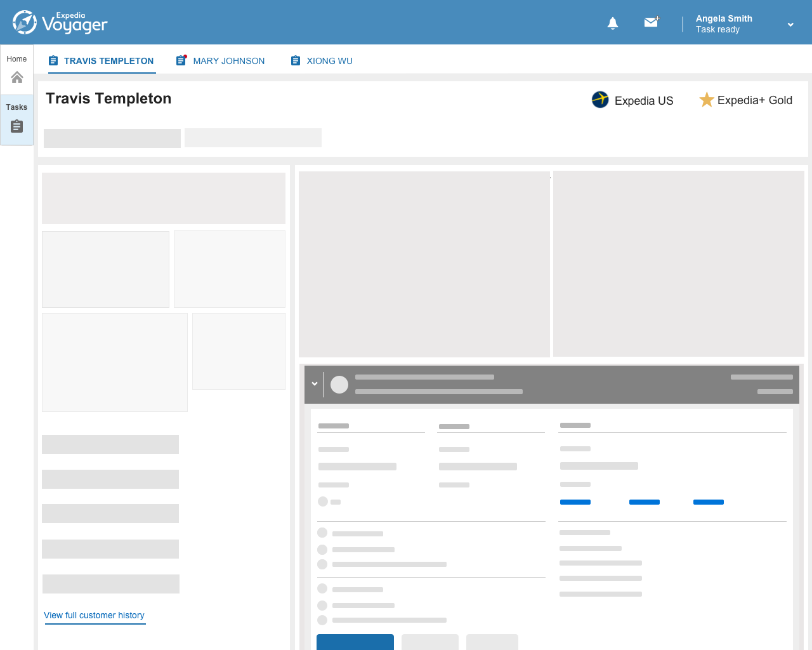Click the Expedia+ Gold star icon
Viewport: 812px width, 650px height.
click(706, 100)
